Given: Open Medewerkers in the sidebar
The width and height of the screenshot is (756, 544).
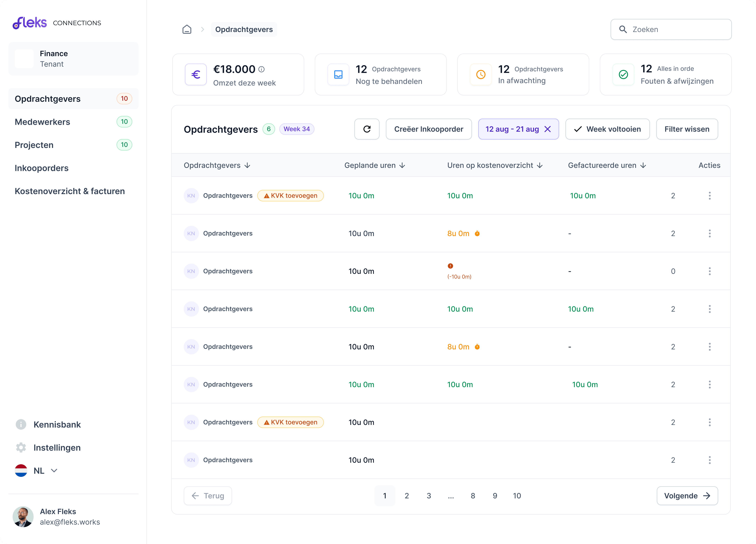Looking at the screenshot, I should tap(42, 122).
